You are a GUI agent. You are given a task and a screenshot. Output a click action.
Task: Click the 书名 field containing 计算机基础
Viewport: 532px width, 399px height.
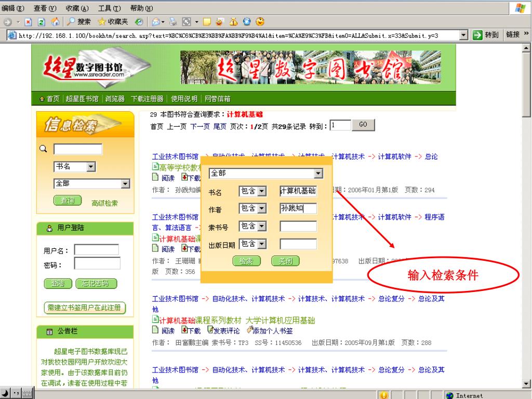pos(298,191)
